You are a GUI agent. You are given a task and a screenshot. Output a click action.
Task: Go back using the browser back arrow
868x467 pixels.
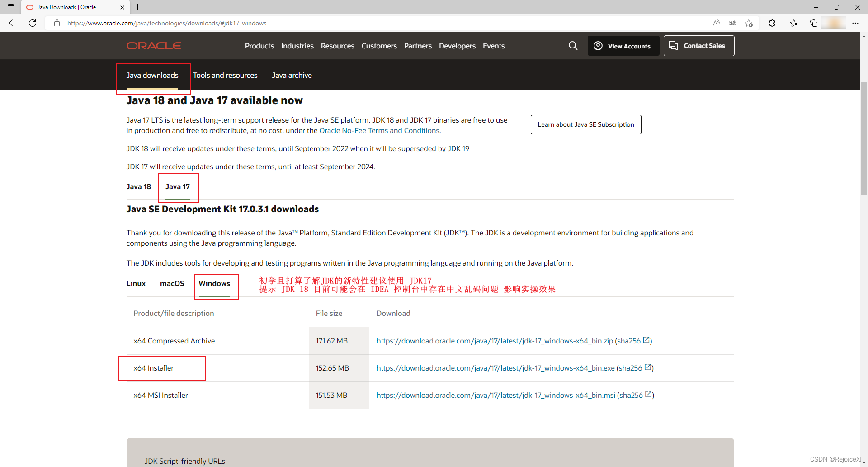click(x=13, y=23)
